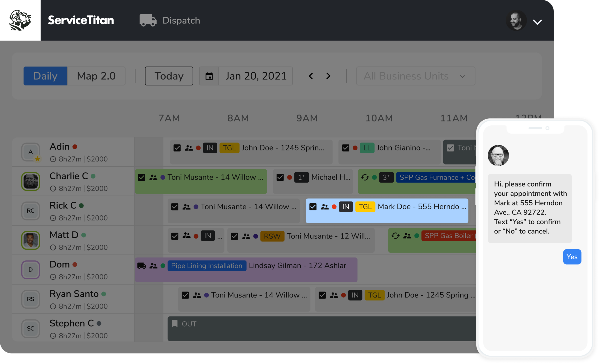This screenshot has width=600, height=364.
Task: Click recurring icon on SPP Gas Furnance job
Action: pyautogui.click(x=365, y=177)
